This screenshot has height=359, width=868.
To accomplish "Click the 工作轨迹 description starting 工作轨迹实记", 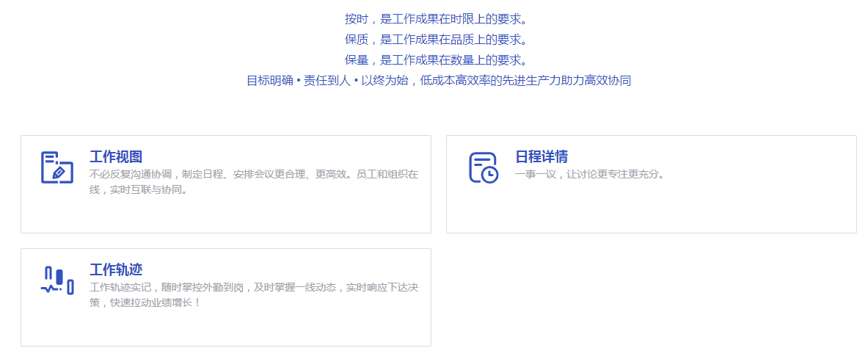I will click(253, 288).
